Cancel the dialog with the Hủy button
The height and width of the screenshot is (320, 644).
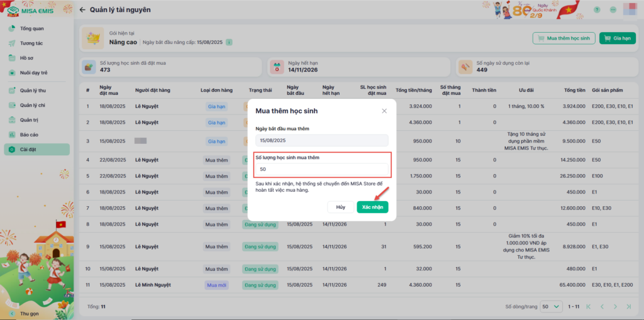340,207
